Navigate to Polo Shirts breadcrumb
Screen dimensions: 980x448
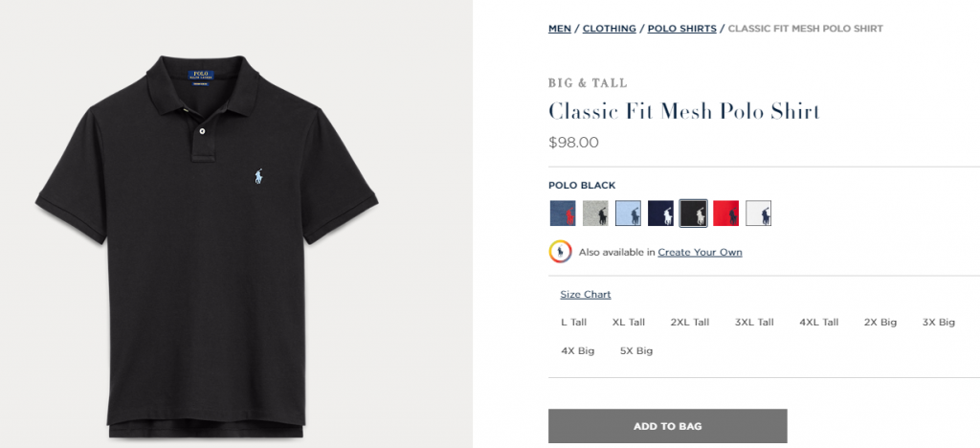tap(681, 29)
